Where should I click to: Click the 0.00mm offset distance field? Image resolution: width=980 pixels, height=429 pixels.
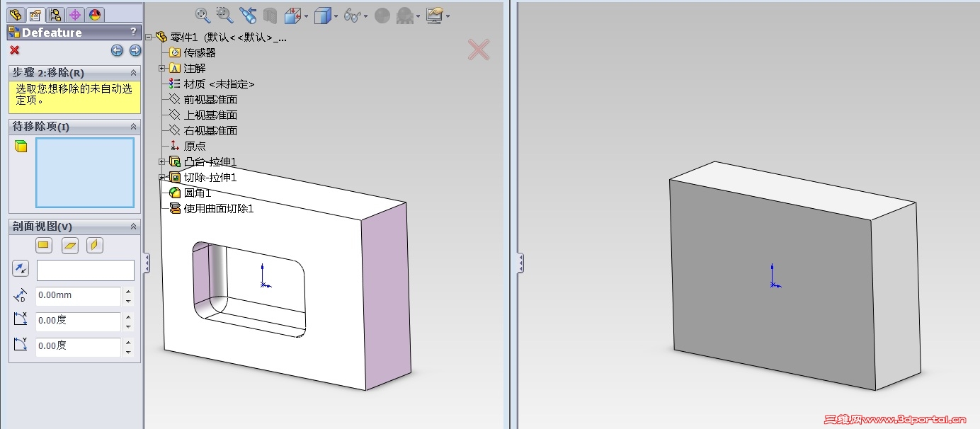click(79, 295)
